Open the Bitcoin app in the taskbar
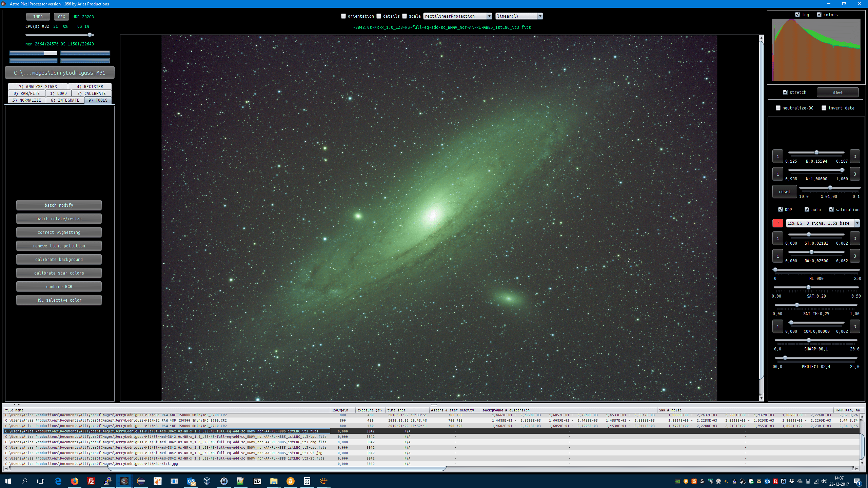This screenshot has width=868, height=488. point(290,481)
